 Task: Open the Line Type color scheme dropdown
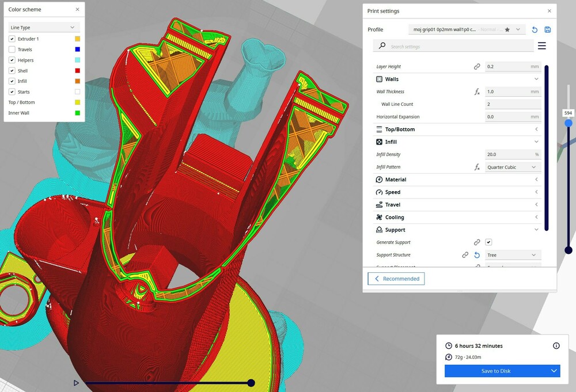click(44, 28)
